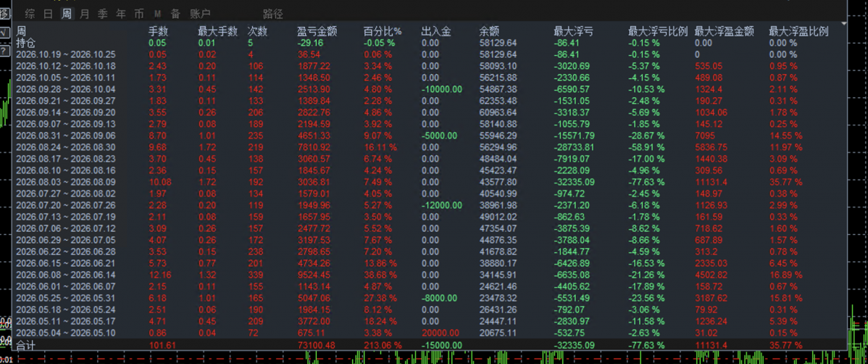Click the 出入金 column header

435,32
